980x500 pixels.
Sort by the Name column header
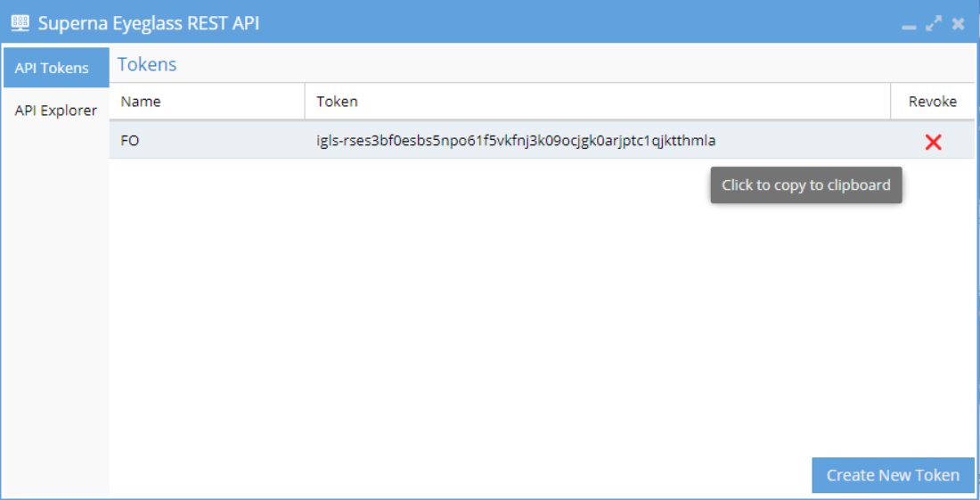pyautogui.click(x=207, y=102)
